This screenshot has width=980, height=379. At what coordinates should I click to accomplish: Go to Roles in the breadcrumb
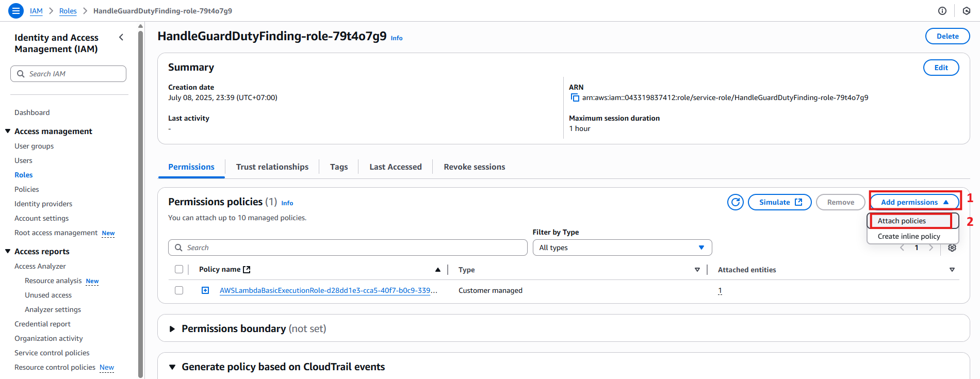click(x=68, y=11)
